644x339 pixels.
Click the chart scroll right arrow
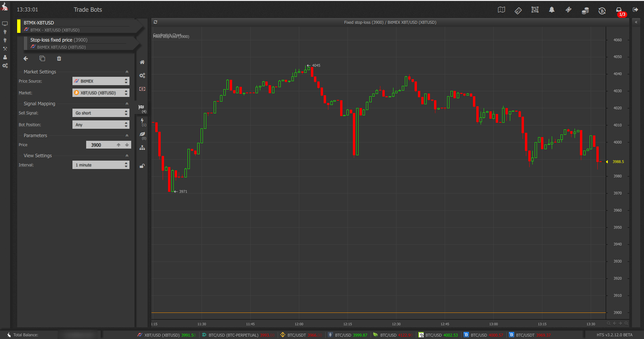pos(620,324)
